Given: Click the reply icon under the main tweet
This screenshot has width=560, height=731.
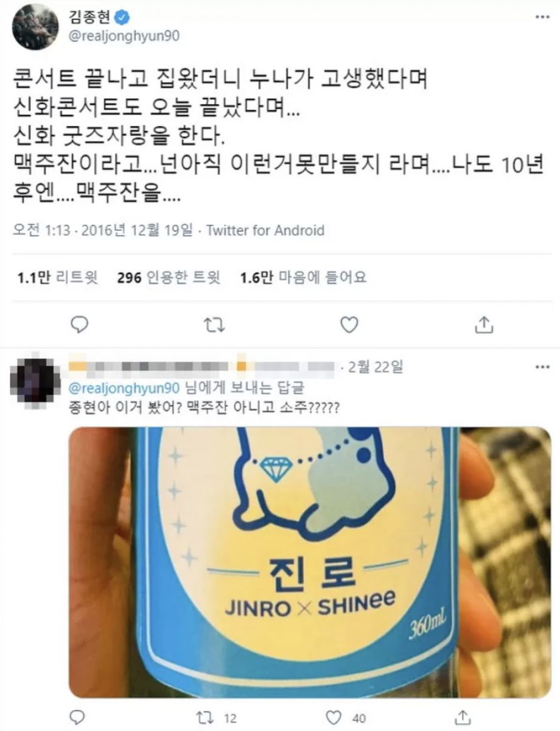Looking at the screenshot, I should 80,325.
